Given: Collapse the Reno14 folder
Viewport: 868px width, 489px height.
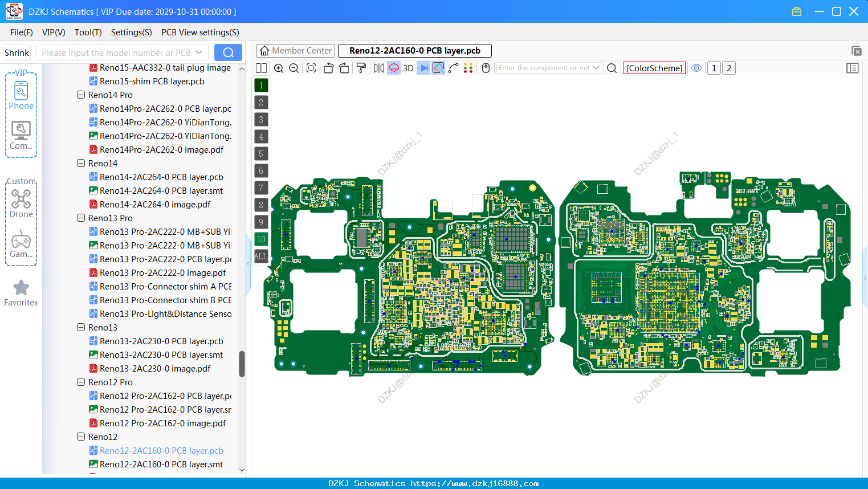Looking at the screenshot, I should pos(81,163).
